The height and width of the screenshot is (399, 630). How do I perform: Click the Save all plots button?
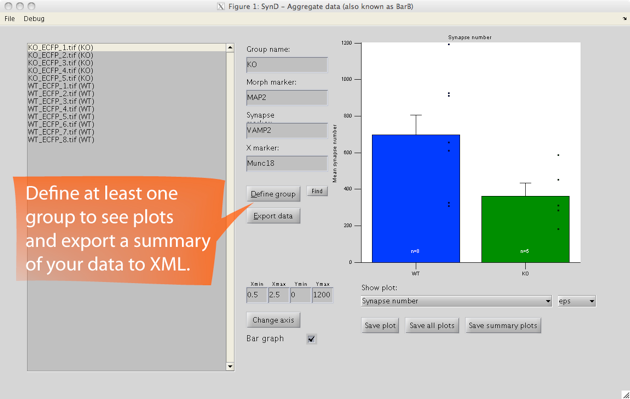pyautogui.click(x=432, y=325)
